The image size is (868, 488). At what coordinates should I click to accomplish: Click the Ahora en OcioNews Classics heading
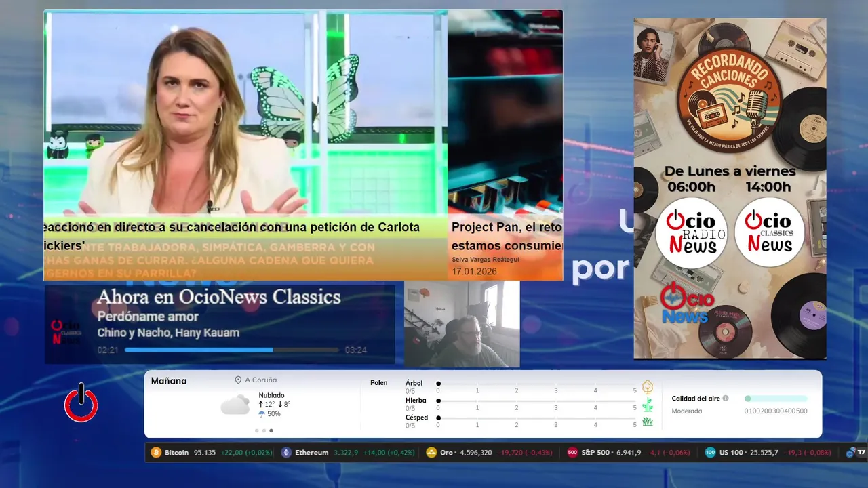218,297
